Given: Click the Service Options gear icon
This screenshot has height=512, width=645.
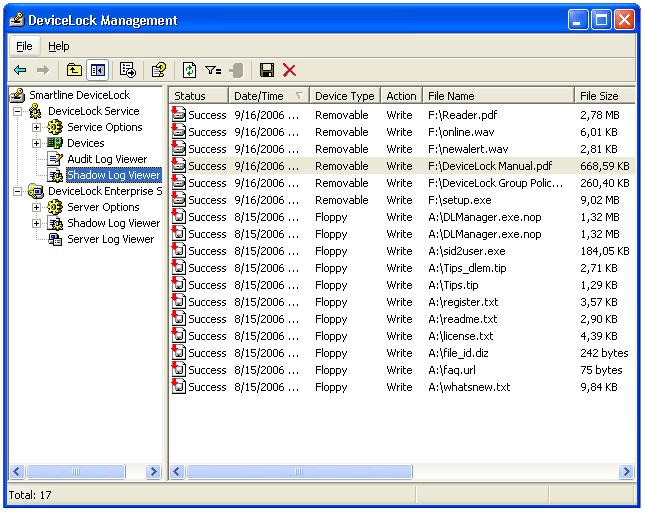Looking at the screenshot, I should click(55, 127).
